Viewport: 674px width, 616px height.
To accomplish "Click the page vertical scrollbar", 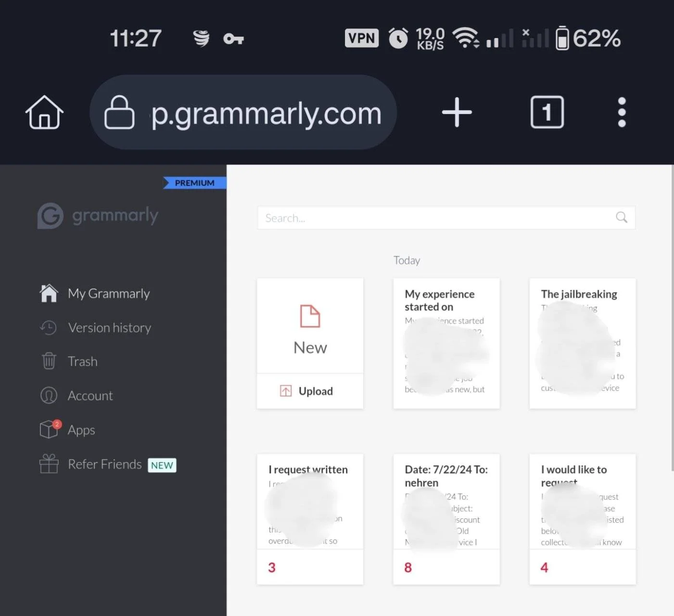I will tap(672, 318).
